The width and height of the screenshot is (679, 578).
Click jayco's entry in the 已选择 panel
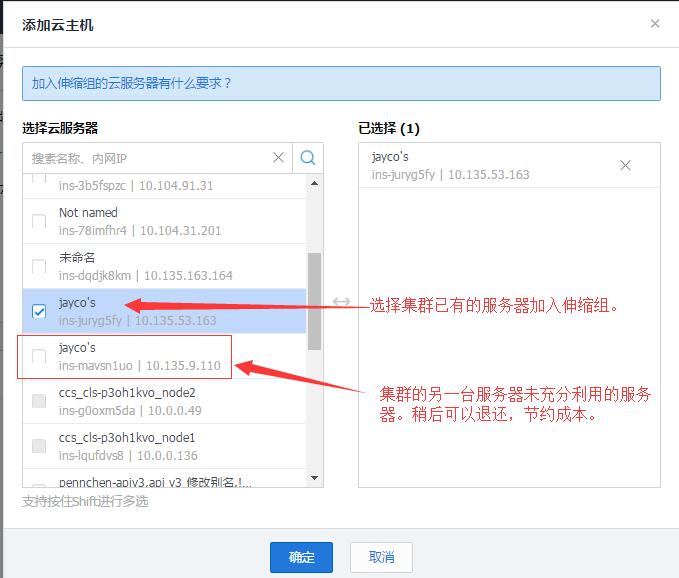509,165
